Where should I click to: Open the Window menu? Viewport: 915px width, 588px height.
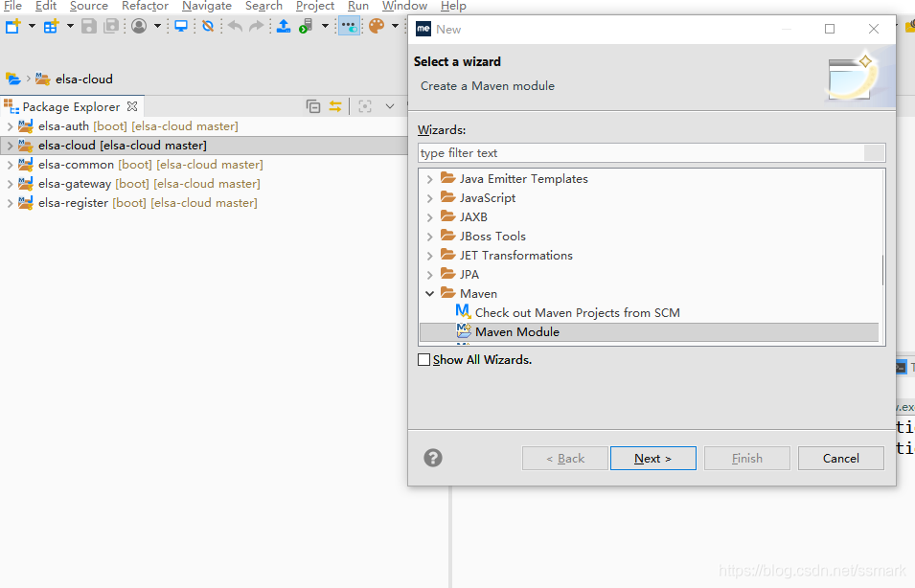(x=404, y=6)
